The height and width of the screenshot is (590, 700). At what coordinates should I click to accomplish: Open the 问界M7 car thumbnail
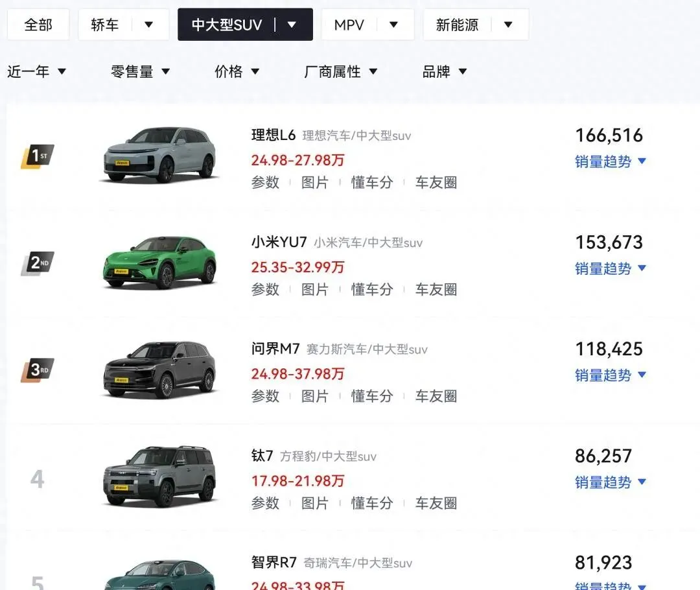[x=159, y=370]
